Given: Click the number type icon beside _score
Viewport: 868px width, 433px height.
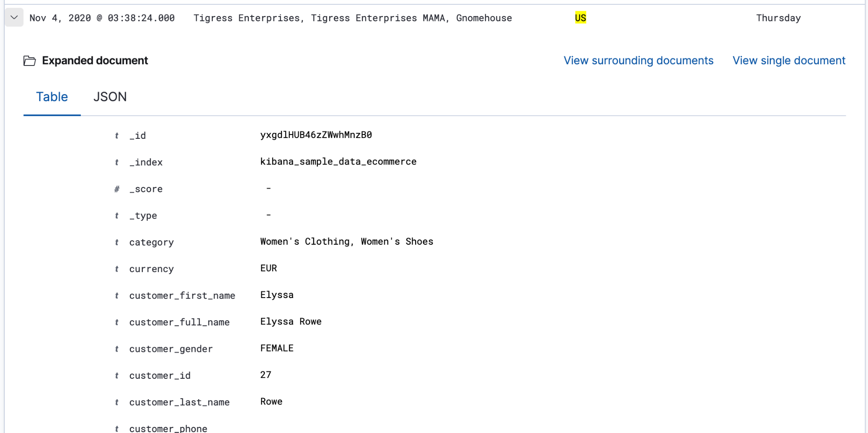Looking at the screenshot, I should 117,189.
